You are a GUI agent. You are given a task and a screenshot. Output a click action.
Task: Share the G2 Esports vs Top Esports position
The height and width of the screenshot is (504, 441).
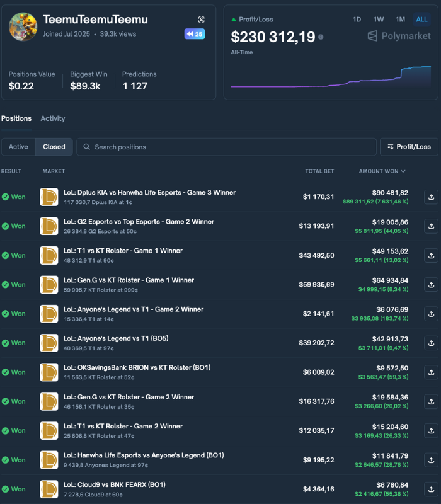[x=431, y=226]
